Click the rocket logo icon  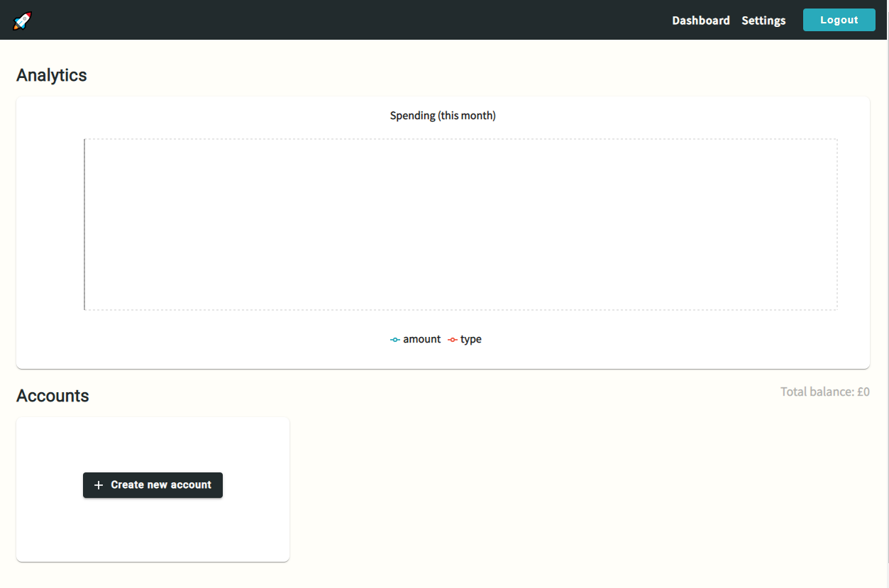[23, 21]
